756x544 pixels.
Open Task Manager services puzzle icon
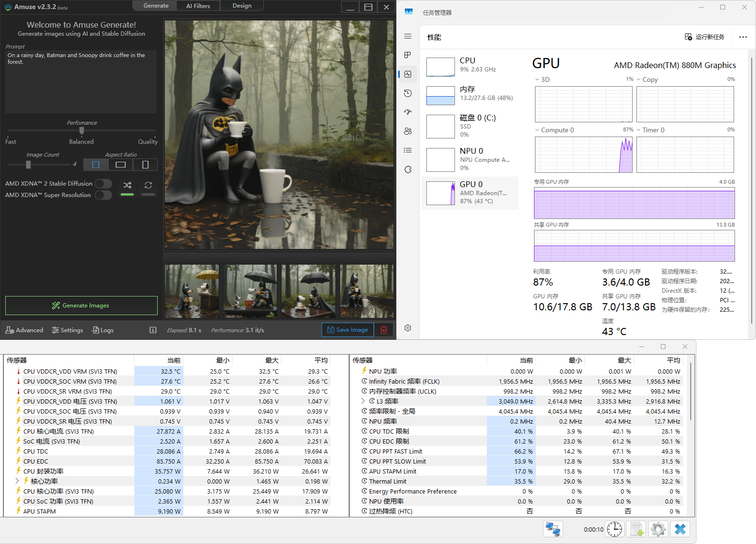click(408, 169)
